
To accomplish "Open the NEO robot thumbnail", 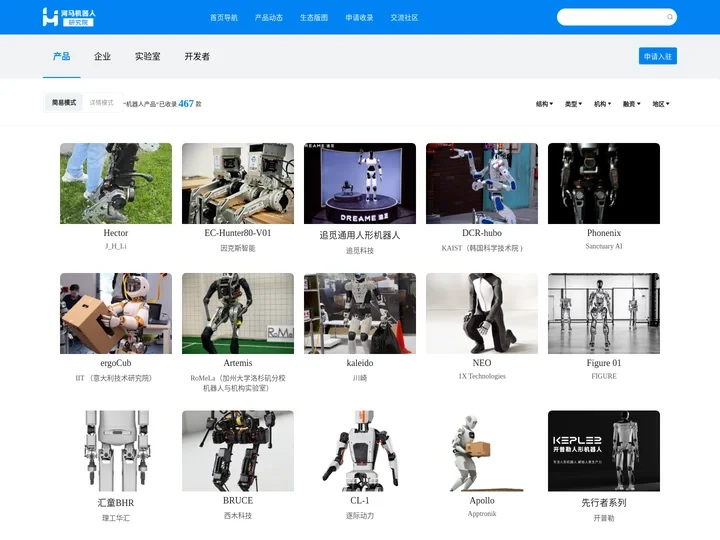I will click(482, 313).
